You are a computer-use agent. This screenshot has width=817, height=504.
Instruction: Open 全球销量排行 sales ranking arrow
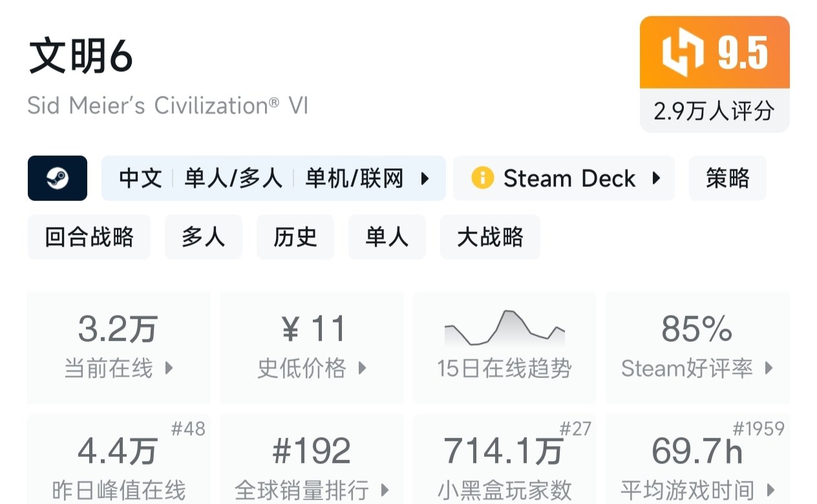tap(385, 490)
